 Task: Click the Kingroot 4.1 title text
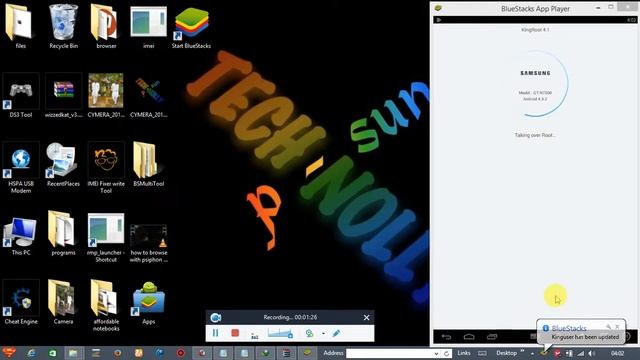[x=535, y=30]
